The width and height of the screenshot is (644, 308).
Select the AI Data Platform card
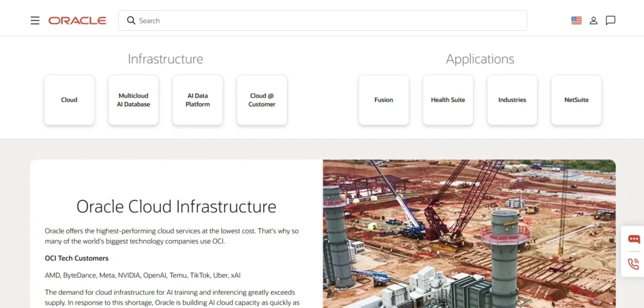(x=197, y=100)
